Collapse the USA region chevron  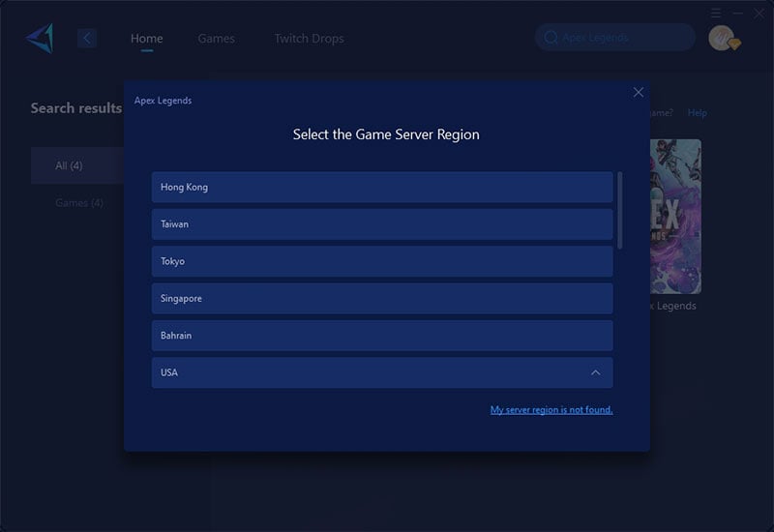point(596,372)
